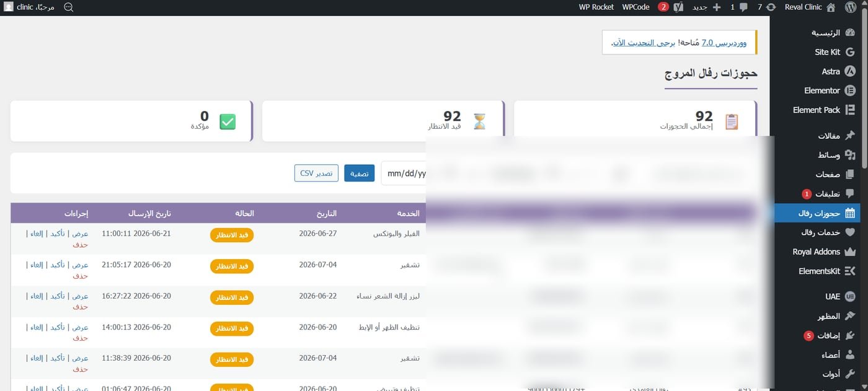
Task: Open the المظهر menu label
Action: pos(829,316)
